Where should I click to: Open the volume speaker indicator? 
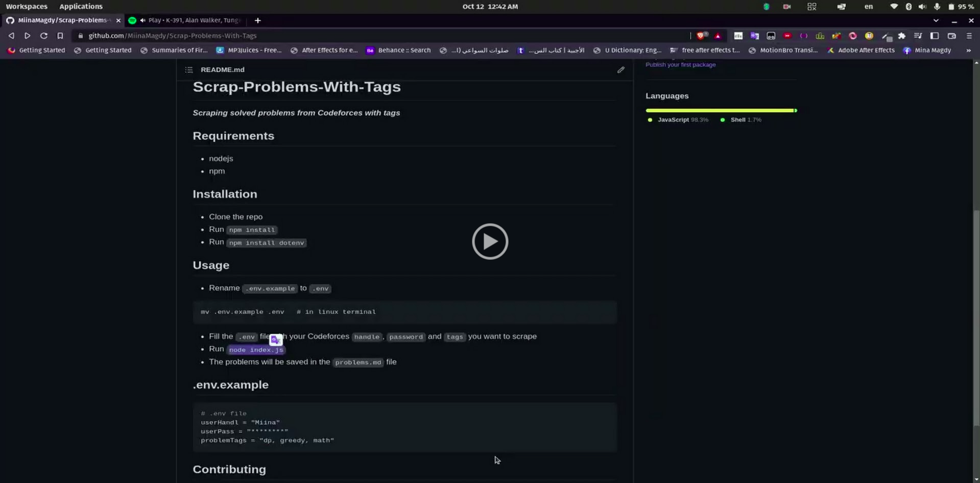pyautogui.click(x=922, y=7)
